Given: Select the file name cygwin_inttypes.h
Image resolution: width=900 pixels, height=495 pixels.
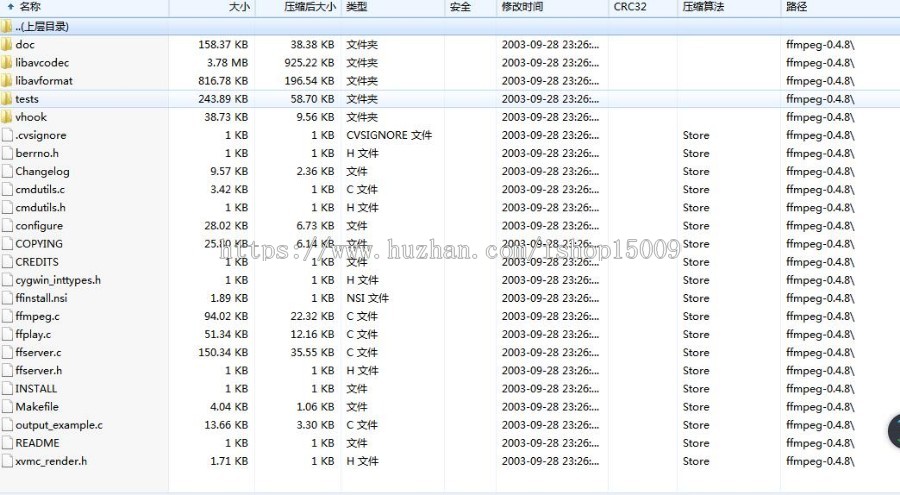Looking at the screenshot, I should click(58, 280).
